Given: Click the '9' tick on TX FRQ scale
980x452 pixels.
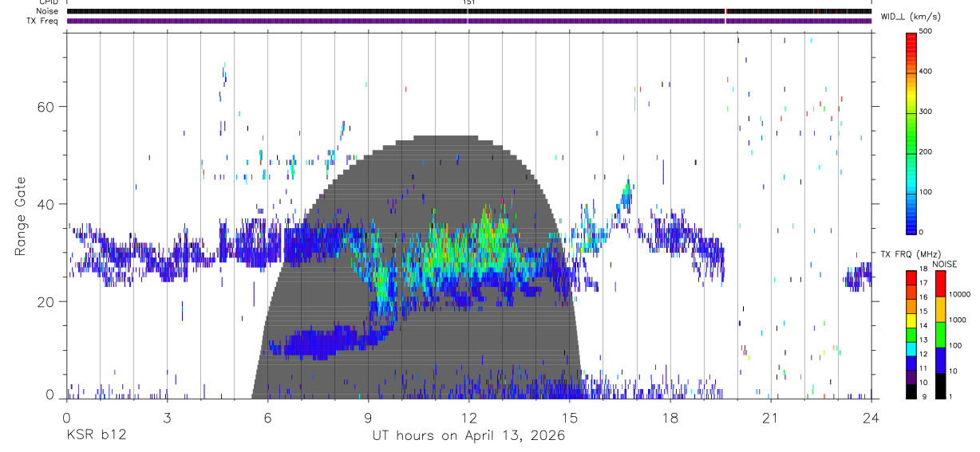Looking at the screenshot, I should (x=923, y=397).
